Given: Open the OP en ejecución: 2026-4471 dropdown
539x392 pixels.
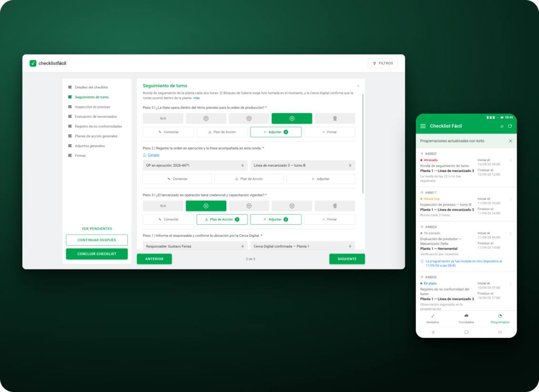Looking at the screenshot, I should point(195,165).
